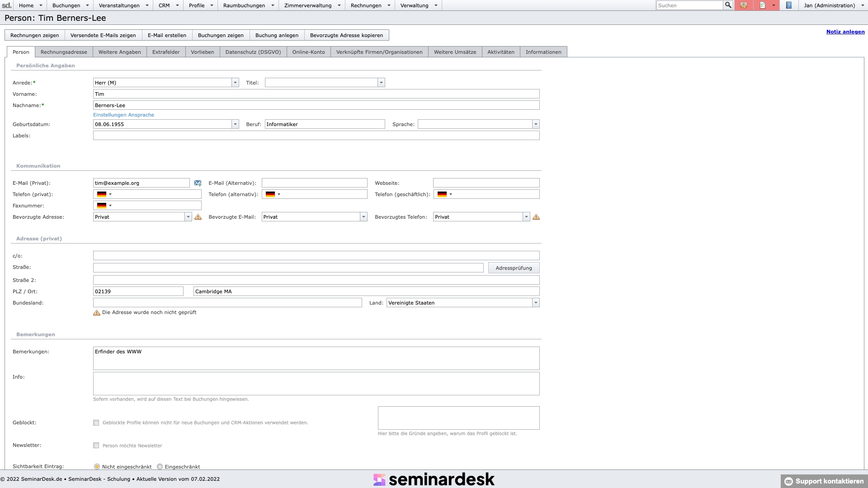This screenshot has height=488, width=868.
Task: Click into the Straße input field
Action: [288, 267]
